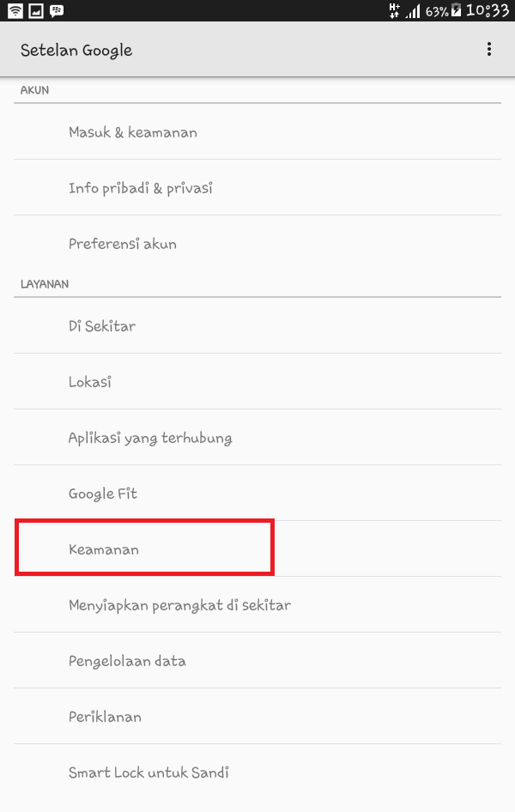
Task: Tap the Wi-Fi status bar icon
Action: pos(15,11)
